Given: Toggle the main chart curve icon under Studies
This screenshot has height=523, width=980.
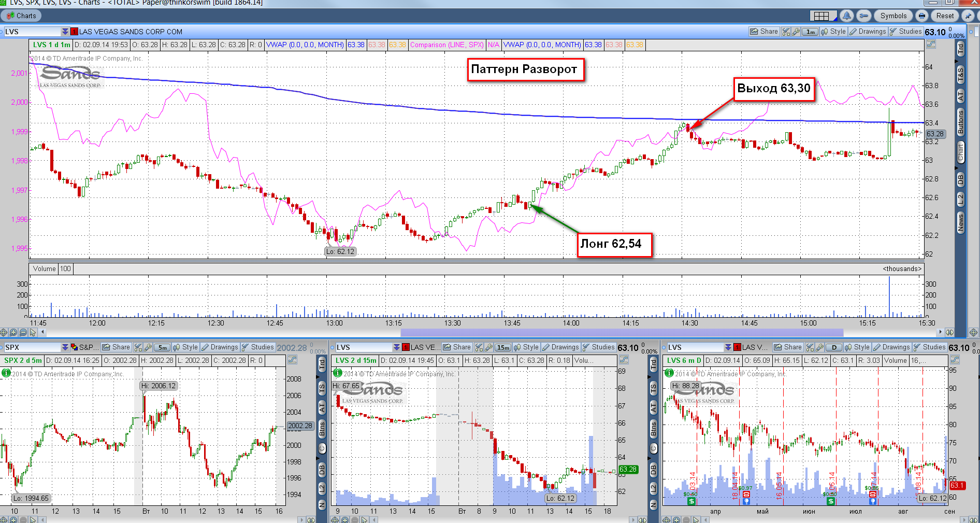Looking at the screenshot, I should (x=931, y=45).
